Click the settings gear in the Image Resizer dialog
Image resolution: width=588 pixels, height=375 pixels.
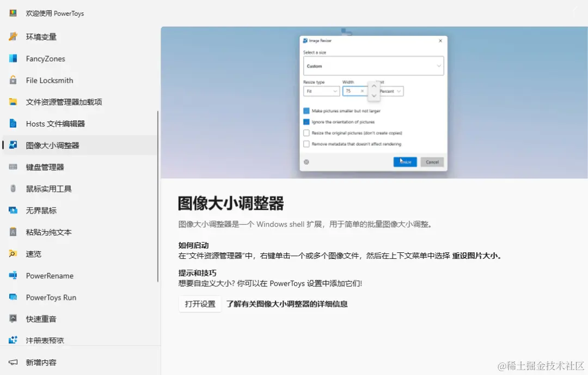306,161
